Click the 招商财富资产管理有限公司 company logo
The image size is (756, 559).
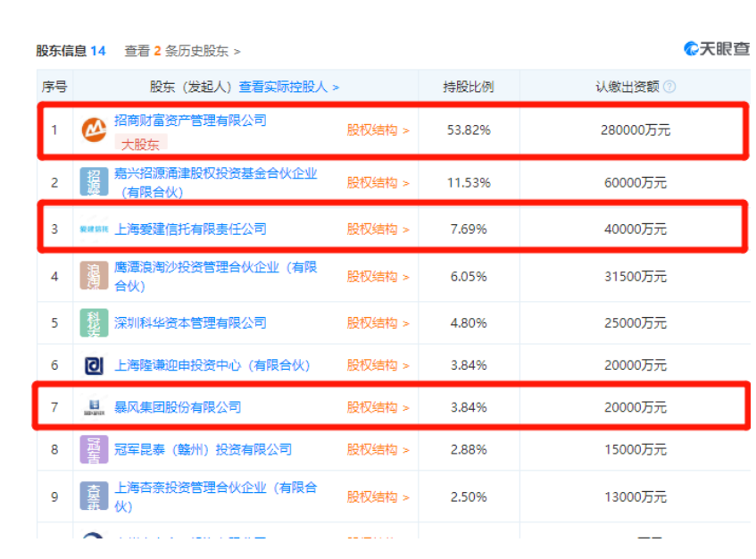pos(94,130)
